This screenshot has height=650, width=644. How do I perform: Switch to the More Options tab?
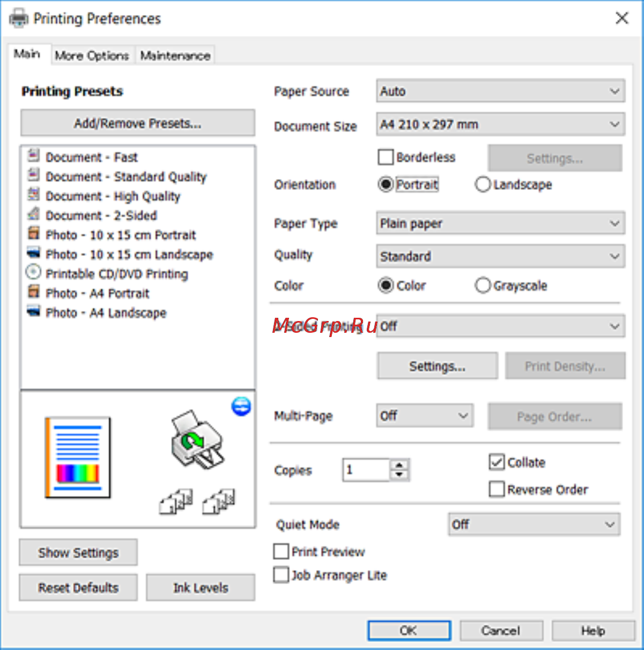click(92, 56)
